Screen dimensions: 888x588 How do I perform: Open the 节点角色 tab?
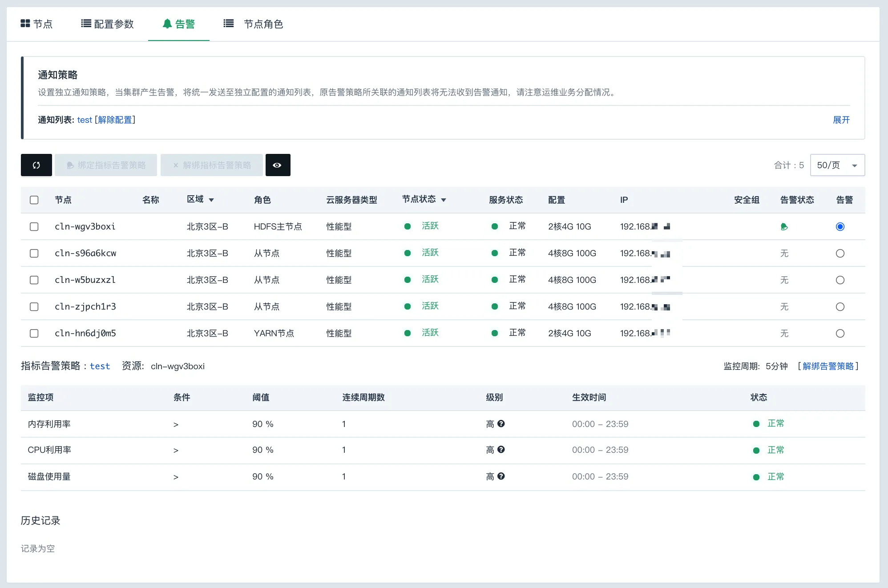[x=253, y=24]
